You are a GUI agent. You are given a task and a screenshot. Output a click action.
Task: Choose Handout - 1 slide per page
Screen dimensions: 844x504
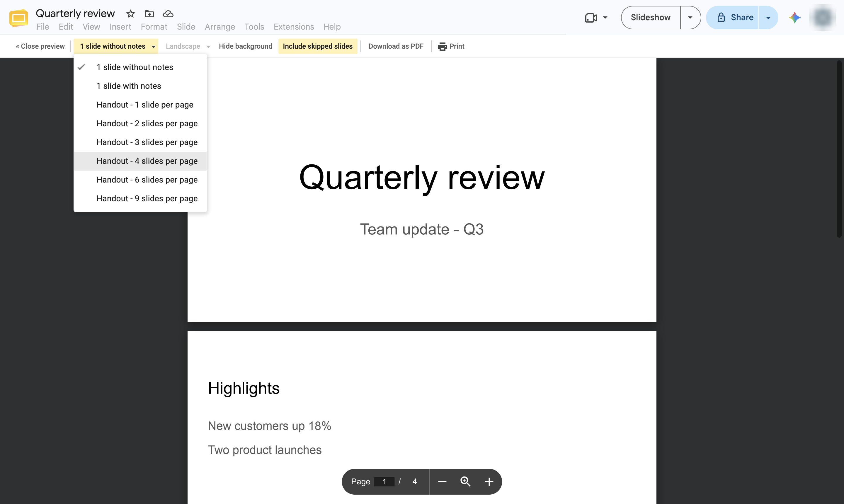point(140,105)
